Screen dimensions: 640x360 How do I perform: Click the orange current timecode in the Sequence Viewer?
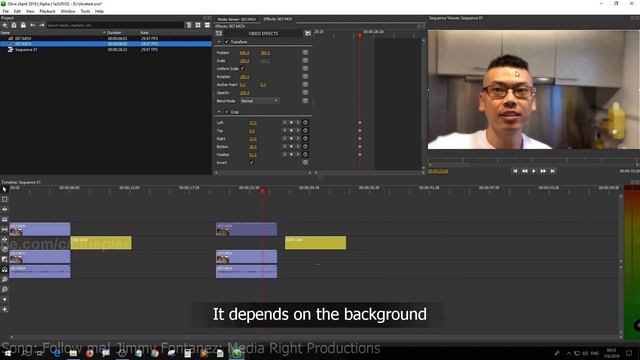click(x=438, y=171)
